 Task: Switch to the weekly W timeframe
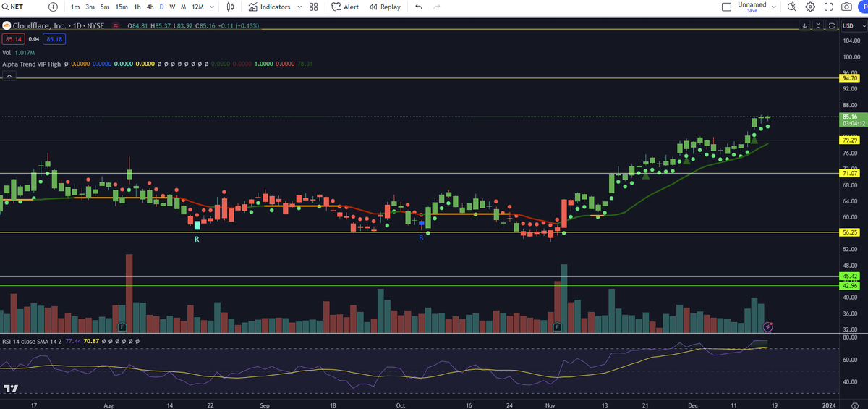click(172, 7)
